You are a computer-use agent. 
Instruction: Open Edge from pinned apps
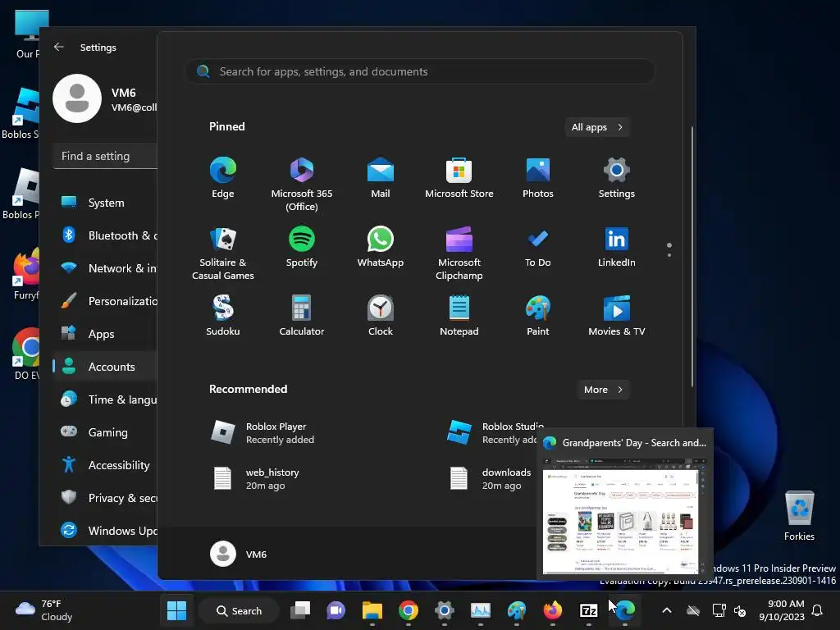pos(223,178)
